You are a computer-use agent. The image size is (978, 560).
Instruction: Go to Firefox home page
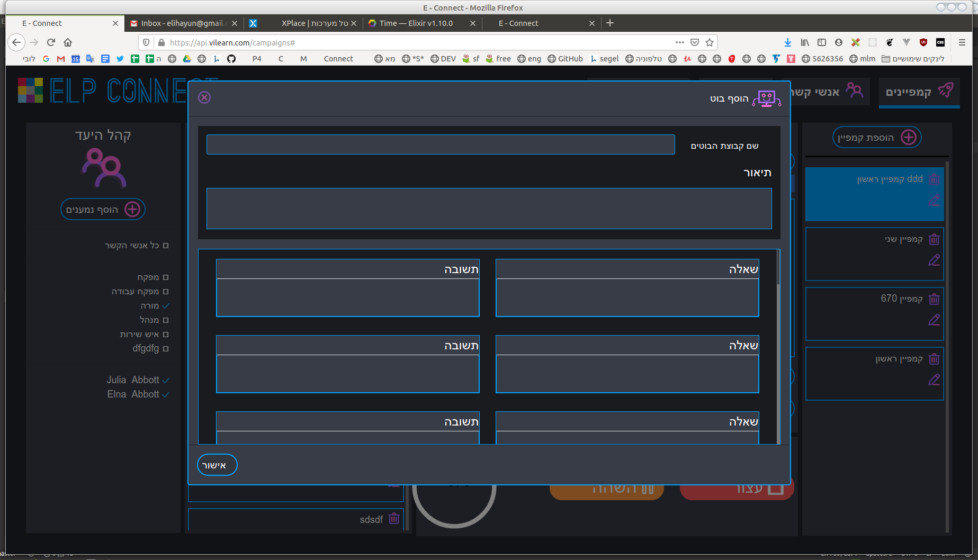[x=68, y=42]
